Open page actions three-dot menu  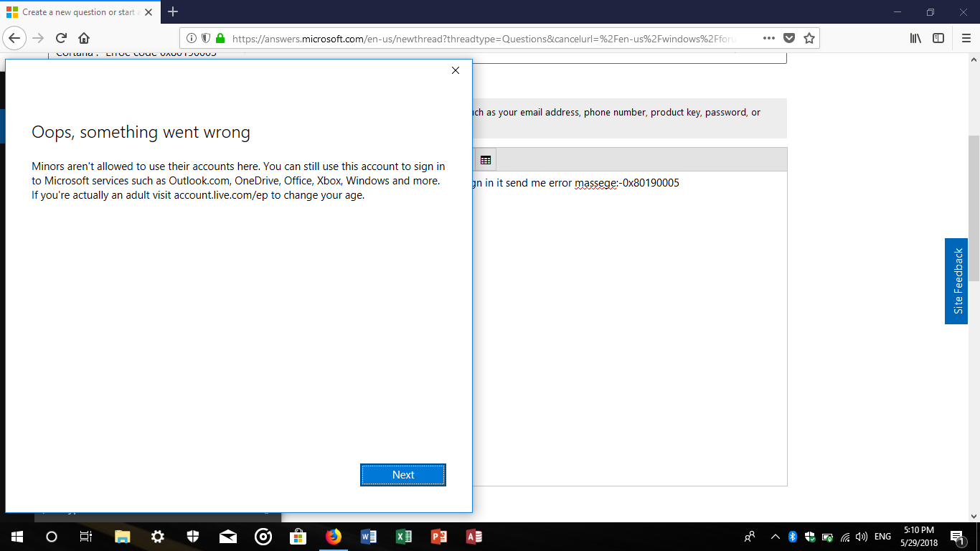(x=768, y=39)
